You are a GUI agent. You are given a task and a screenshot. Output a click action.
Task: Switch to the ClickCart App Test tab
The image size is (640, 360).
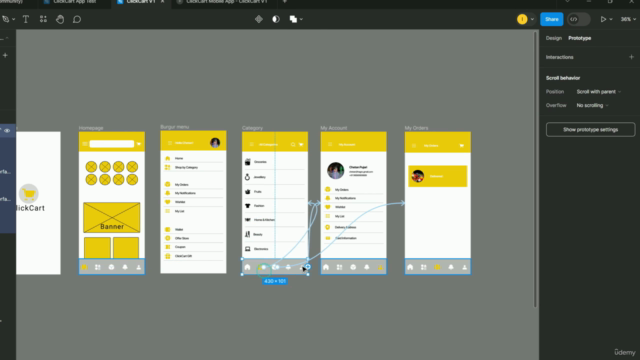click(x=74, y=2)
